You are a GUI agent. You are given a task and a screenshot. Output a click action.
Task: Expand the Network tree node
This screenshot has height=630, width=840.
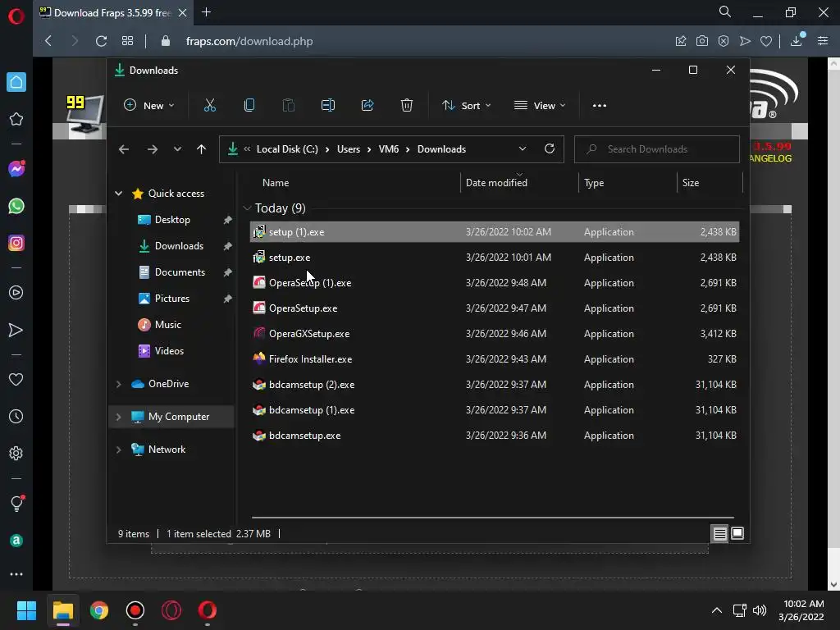pos(118,450)
